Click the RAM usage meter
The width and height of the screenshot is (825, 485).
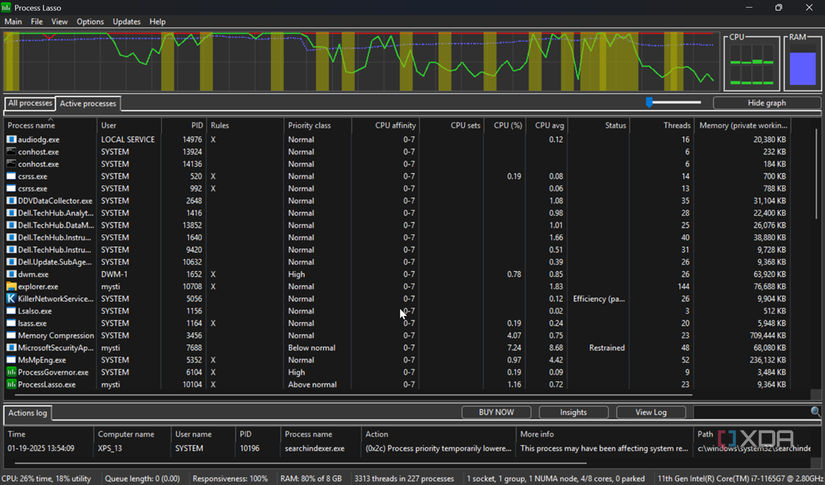tap(802, 68)
